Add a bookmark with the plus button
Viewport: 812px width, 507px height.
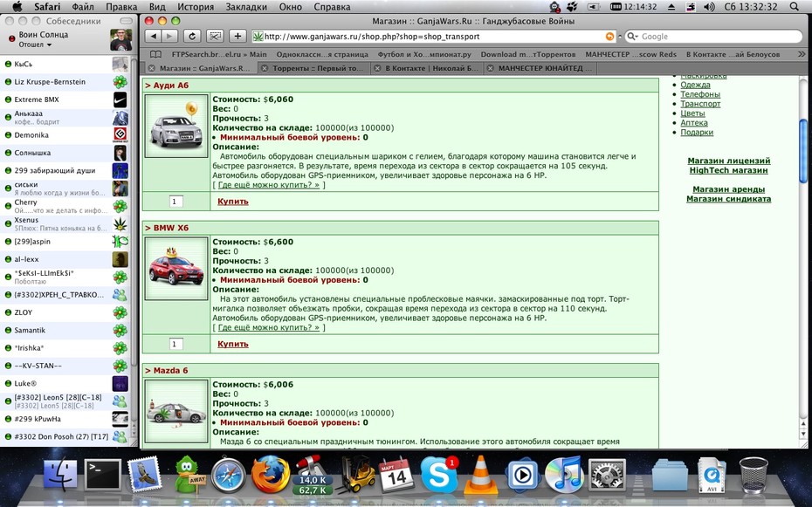(237, 37)
